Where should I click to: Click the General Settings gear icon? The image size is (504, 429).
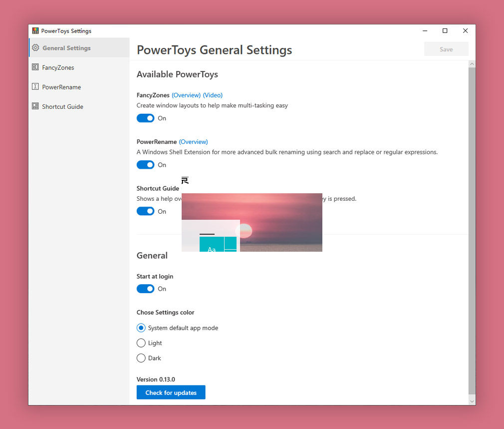coord(35,47)
